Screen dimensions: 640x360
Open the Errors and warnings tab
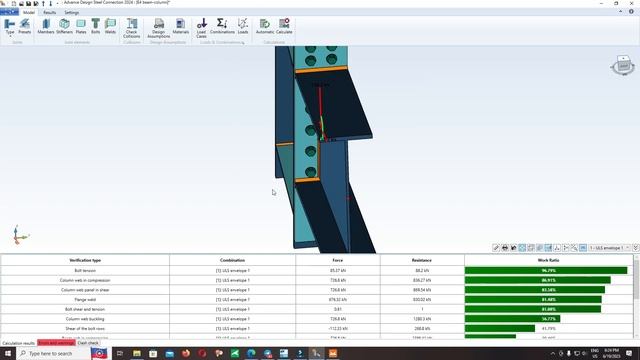click(56, 343)
